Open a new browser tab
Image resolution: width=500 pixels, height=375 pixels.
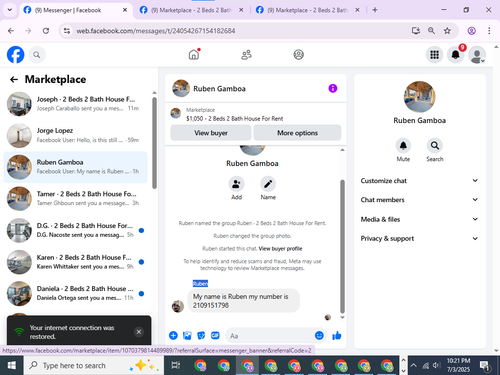pos(375,10)
